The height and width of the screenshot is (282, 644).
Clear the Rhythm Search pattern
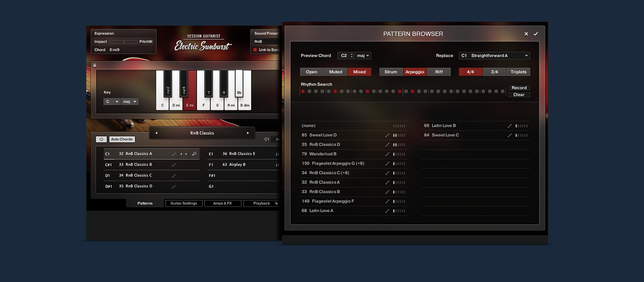519,95
